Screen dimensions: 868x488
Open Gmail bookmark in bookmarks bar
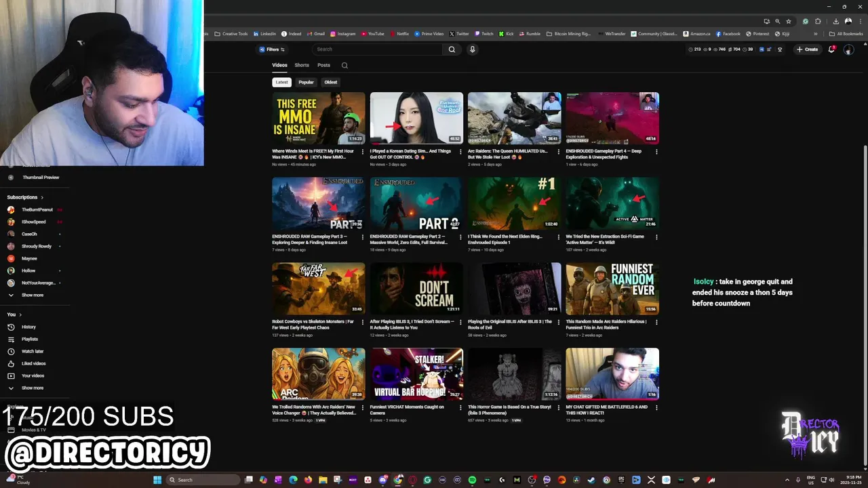pos(315,34)
